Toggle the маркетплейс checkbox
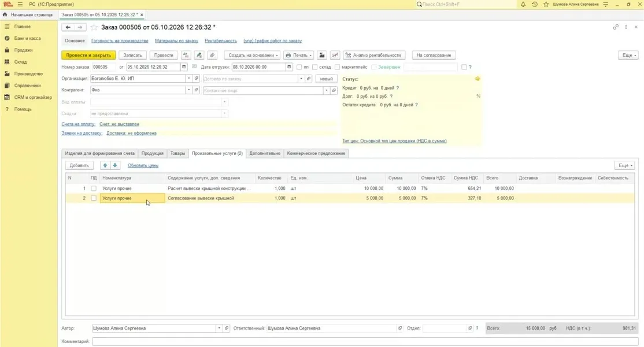This screenshot has width=644, height=347. click(337, 67)
